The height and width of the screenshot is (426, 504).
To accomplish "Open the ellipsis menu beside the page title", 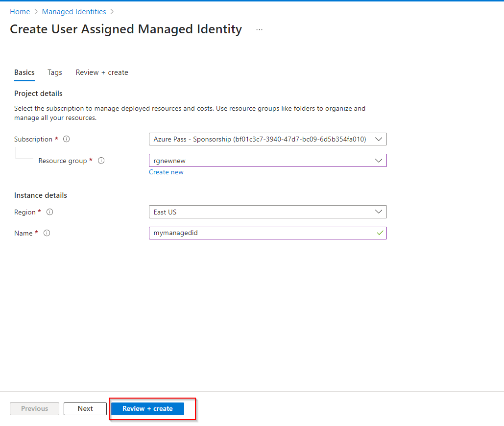I will [x=259, y=30].
